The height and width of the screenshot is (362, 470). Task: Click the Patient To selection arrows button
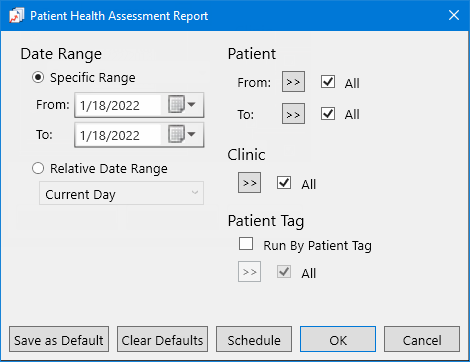coord(293,114)
